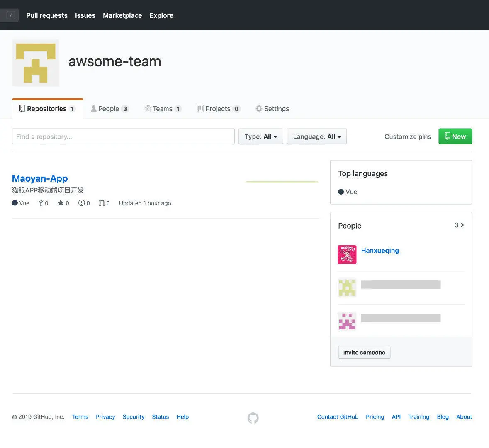This screenshot has width=489, height=448.
Task: Click the People tab person icon
Action: (94, 109)
